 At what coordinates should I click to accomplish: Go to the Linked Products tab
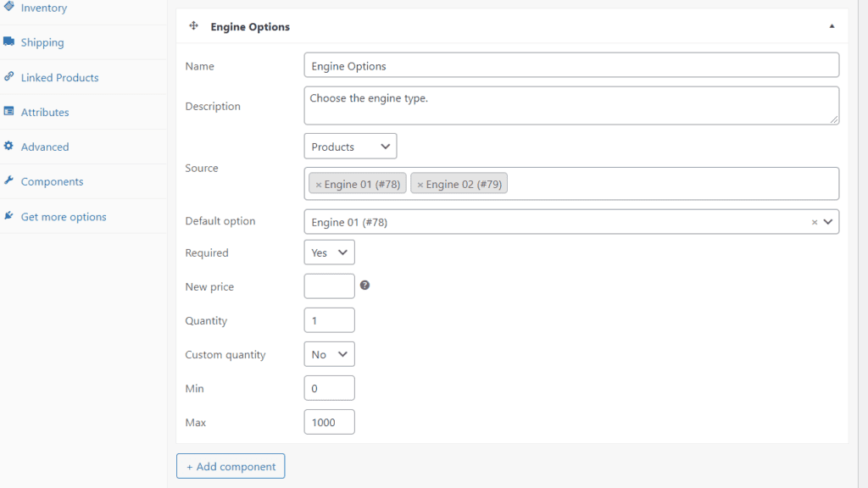(x=59, y=77)
